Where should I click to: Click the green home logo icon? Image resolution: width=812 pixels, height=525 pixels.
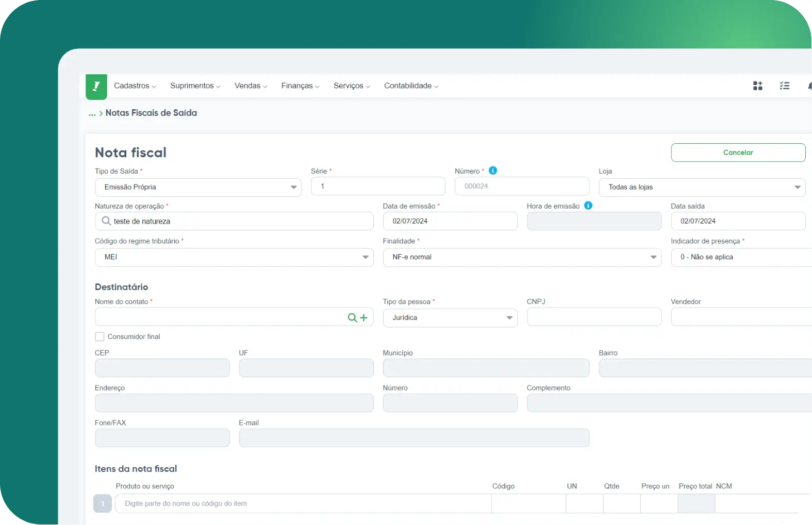point(96,87)
